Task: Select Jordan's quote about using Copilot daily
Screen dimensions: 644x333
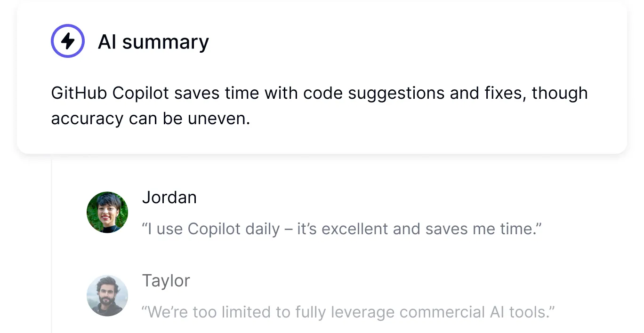Action: click(342, 229)
